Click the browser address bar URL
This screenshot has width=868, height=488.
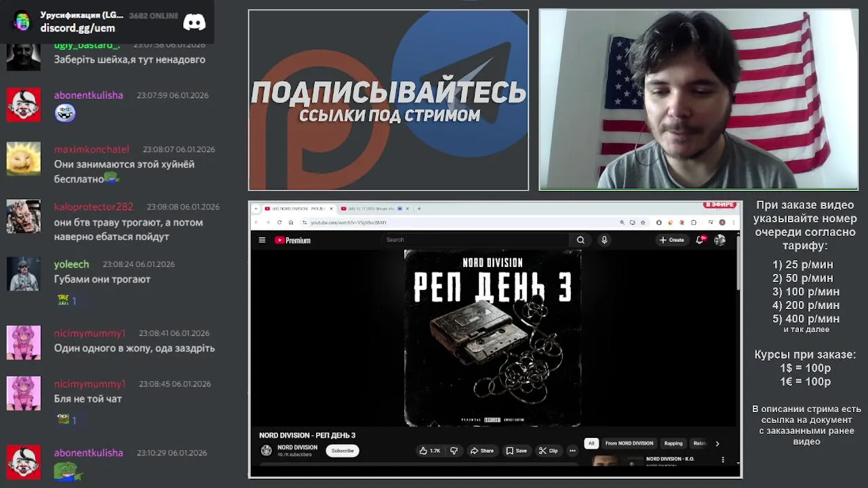[349, 222]
